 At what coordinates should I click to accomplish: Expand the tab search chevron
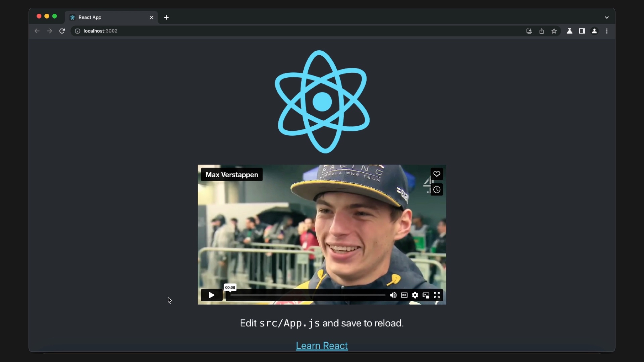[x=607, y=17]
